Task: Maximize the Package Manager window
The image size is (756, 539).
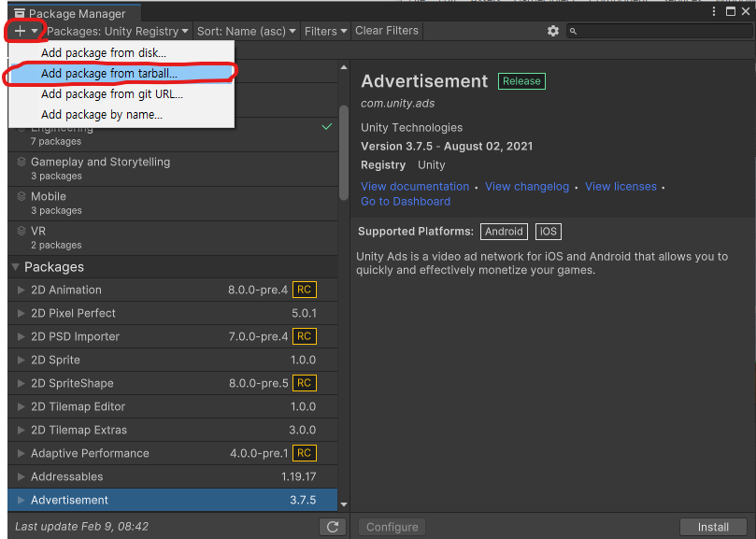Action: (x=731, y=11)
